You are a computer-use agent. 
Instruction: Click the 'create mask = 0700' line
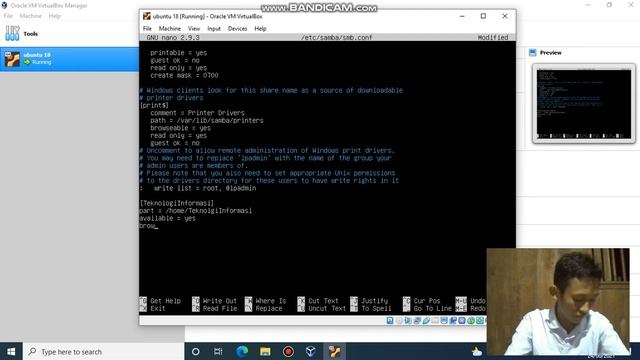pos(184,76)
